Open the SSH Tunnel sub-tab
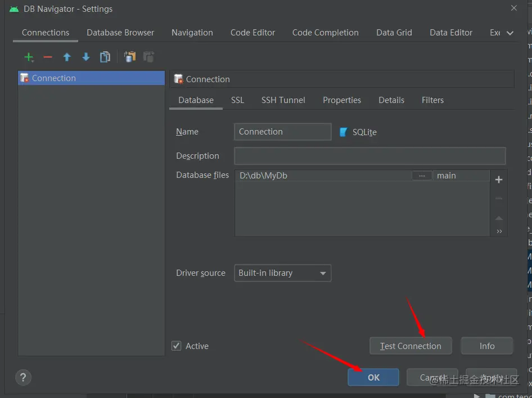Viewport: 532px width, 398px height. (x=283, y=100)
